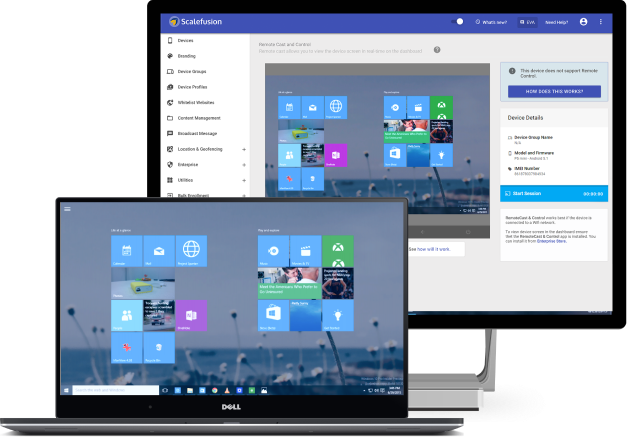Click the HOW DOES THIS WORKS? button

pos(554,91)
